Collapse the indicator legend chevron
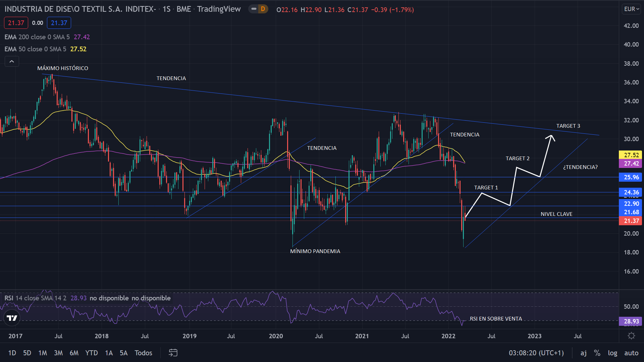 [12, 61]
